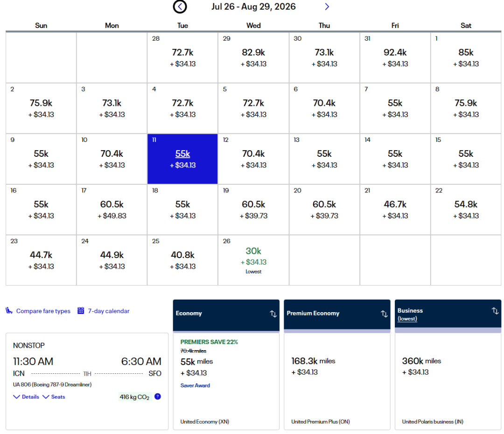The height and width of the screenshot is (434, 504).
Task: Switch to 7-day calendar view
Action: pos(108,311)
